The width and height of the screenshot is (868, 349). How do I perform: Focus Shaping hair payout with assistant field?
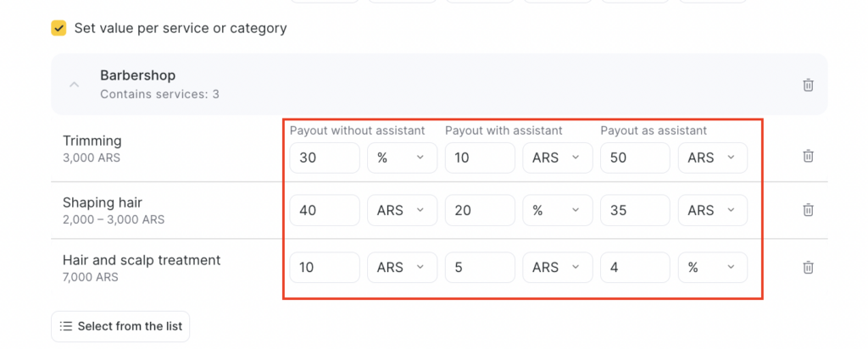click(480, 210)
